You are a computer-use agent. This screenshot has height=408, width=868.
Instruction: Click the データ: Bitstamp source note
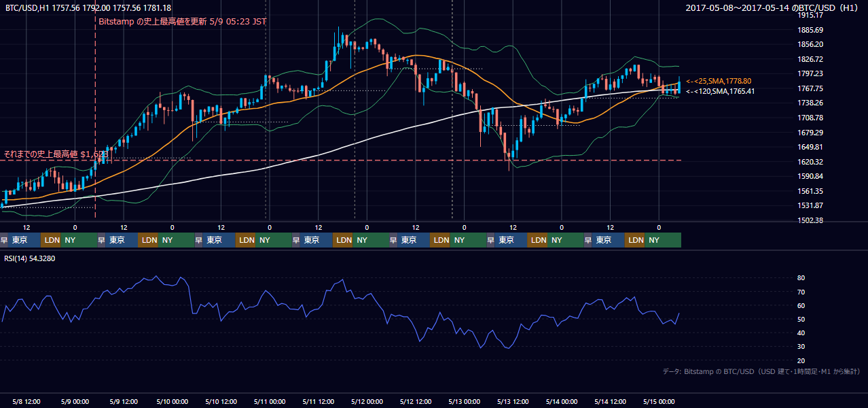pos(761,371)
